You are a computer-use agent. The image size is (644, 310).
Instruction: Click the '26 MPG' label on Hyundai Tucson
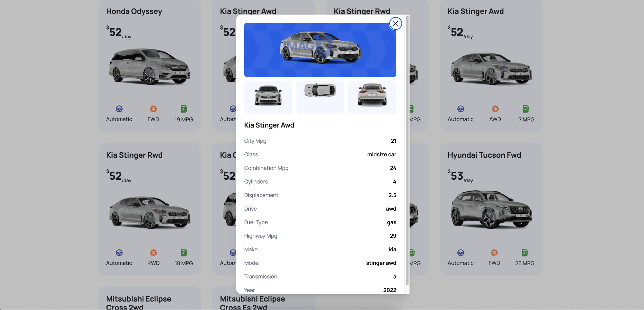click(525, 263)
